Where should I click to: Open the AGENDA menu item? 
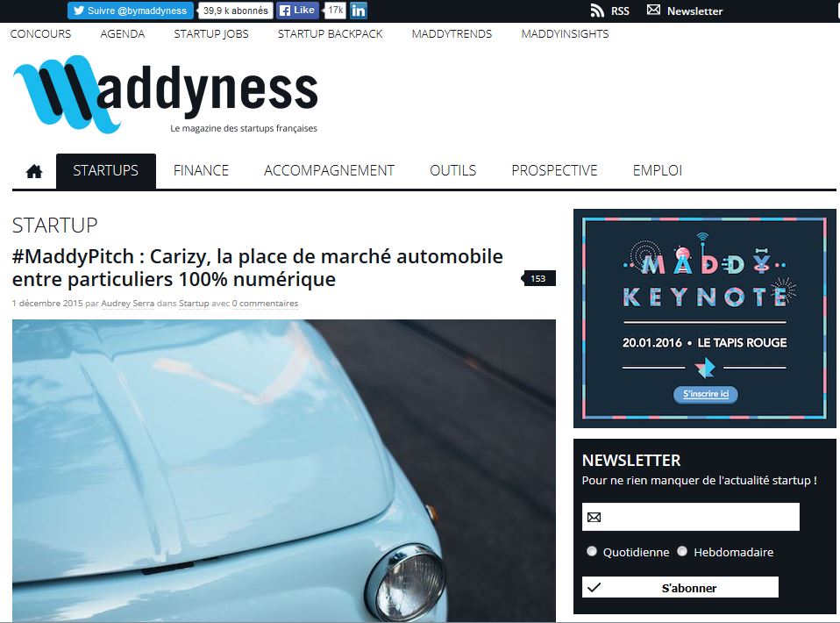pyautogui.click(x=122, y=33)
